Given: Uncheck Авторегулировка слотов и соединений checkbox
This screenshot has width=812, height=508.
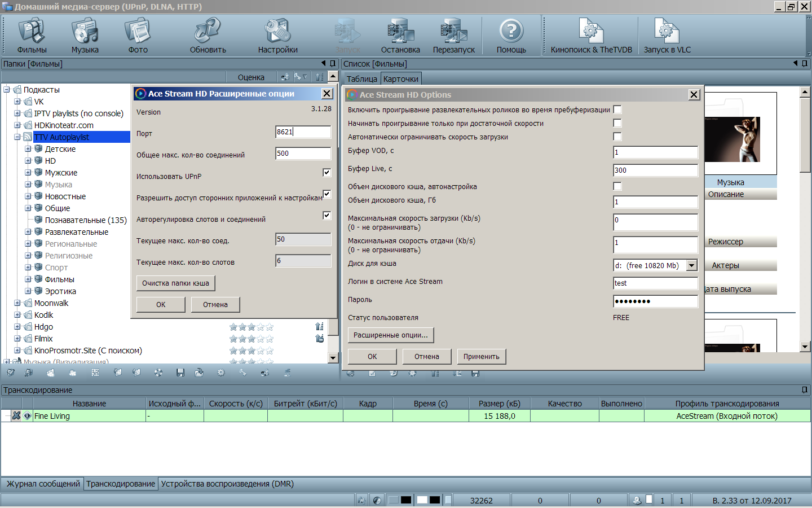Looking at the screenshot, I should 326,216.
